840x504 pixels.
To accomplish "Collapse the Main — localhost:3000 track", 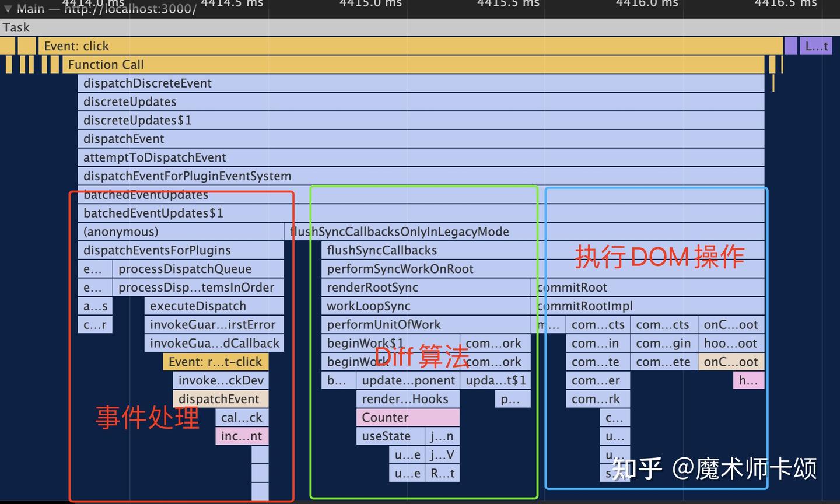I will click(7, 9).
